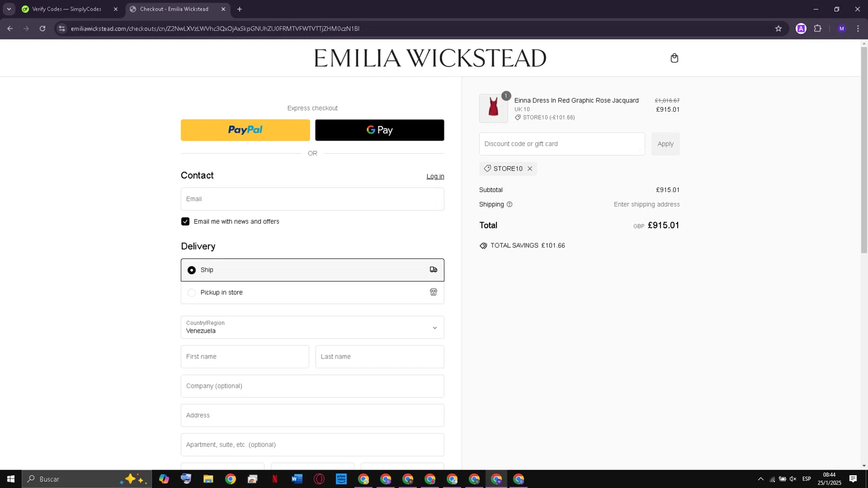Click the Log in link
This screenshot has height=488, width=868.
click(435, 176)
